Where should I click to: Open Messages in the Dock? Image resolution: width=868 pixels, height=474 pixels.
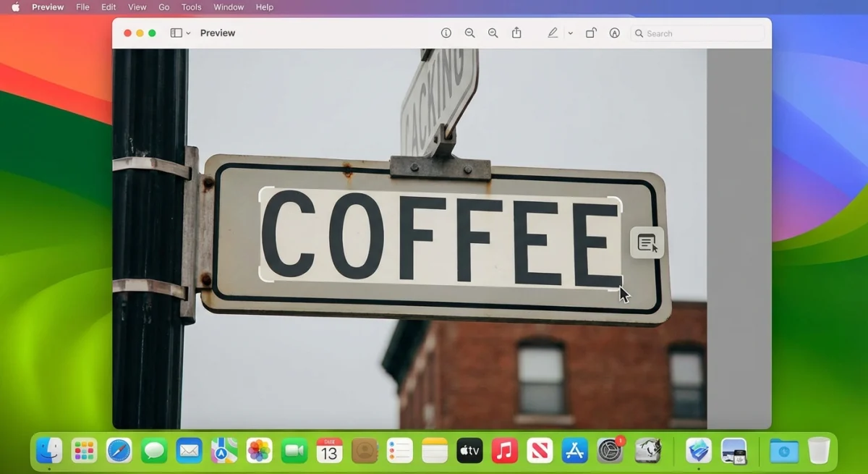pyautogui.click(x=154, y=451)
